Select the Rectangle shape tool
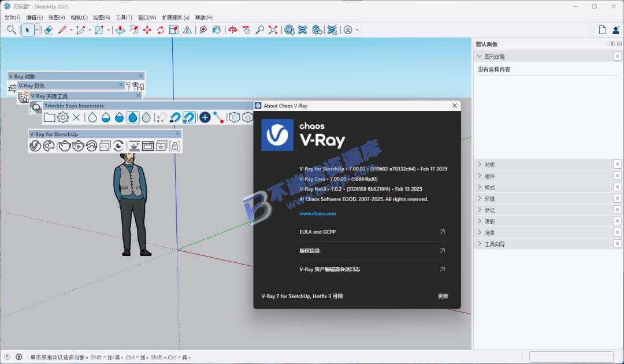624x364 pixels. (x=99, y=30)
